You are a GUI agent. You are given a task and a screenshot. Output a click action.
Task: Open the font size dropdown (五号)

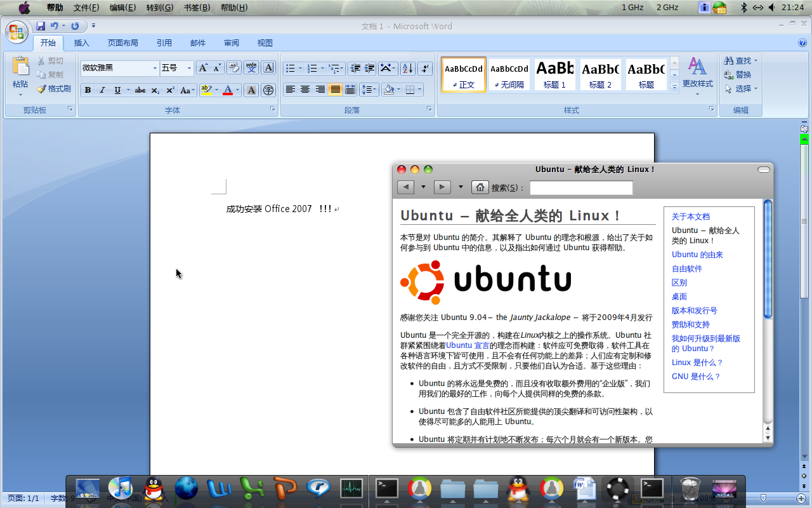[189, 68]
